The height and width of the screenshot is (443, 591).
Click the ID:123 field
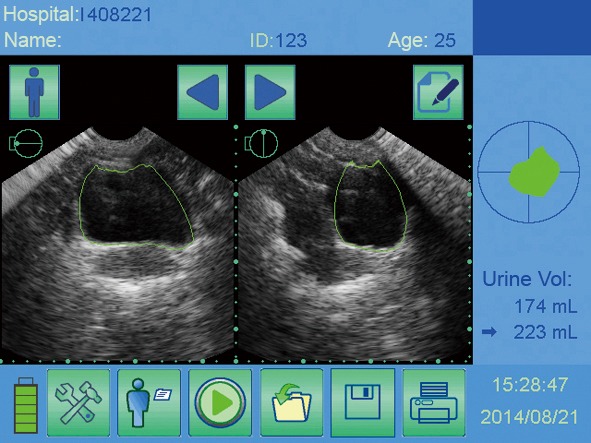[x=279, y=40]
